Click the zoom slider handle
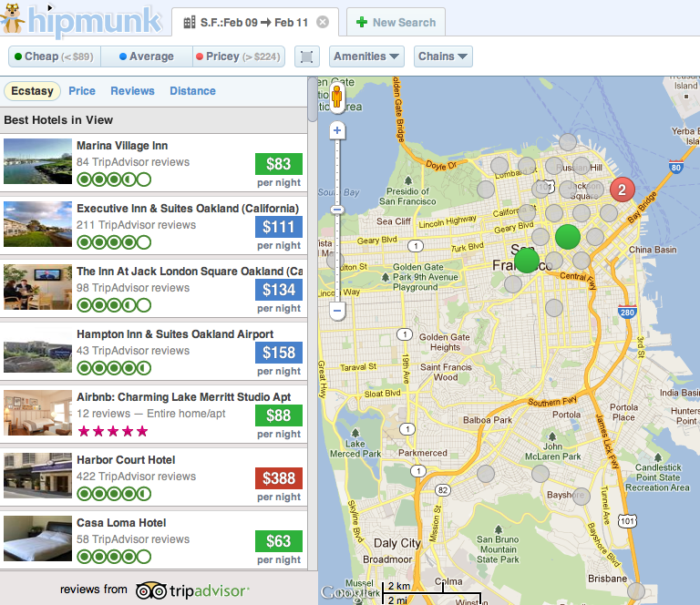The height and width of the screenshot is (605, 700). [337, 210]
